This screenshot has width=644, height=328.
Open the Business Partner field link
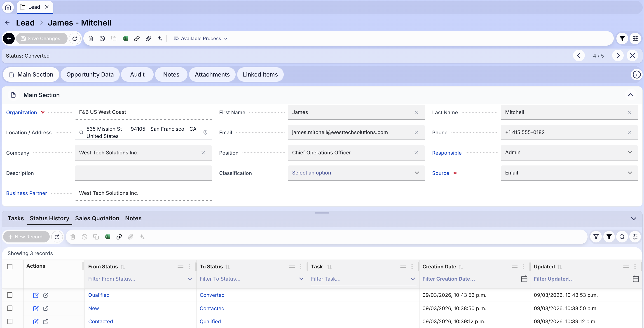[26, 193]
